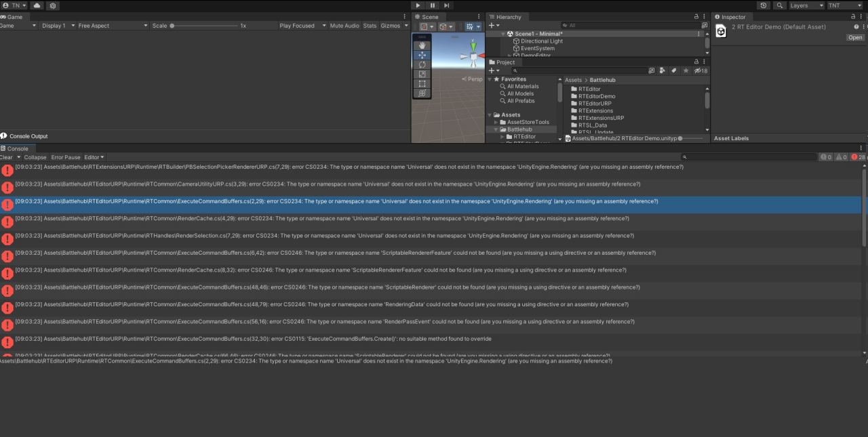Click Search by Label icon in Project
Screen dimensions: 868x437
coord(674,70)
